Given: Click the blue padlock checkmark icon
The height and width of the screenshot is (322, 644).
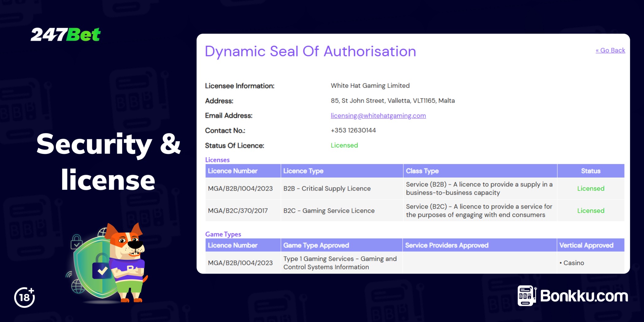Looking at the screenshot, I should (102, 270).
